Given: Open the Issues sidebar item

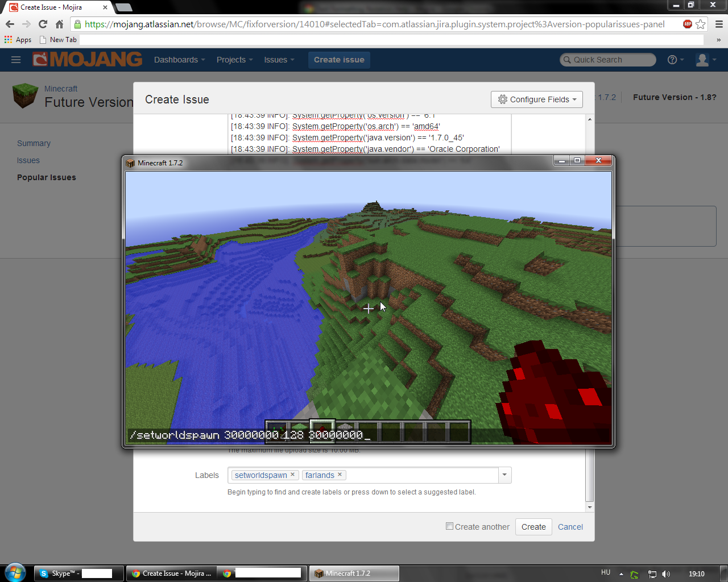Looking at the screenshot, I should point(28,160).
